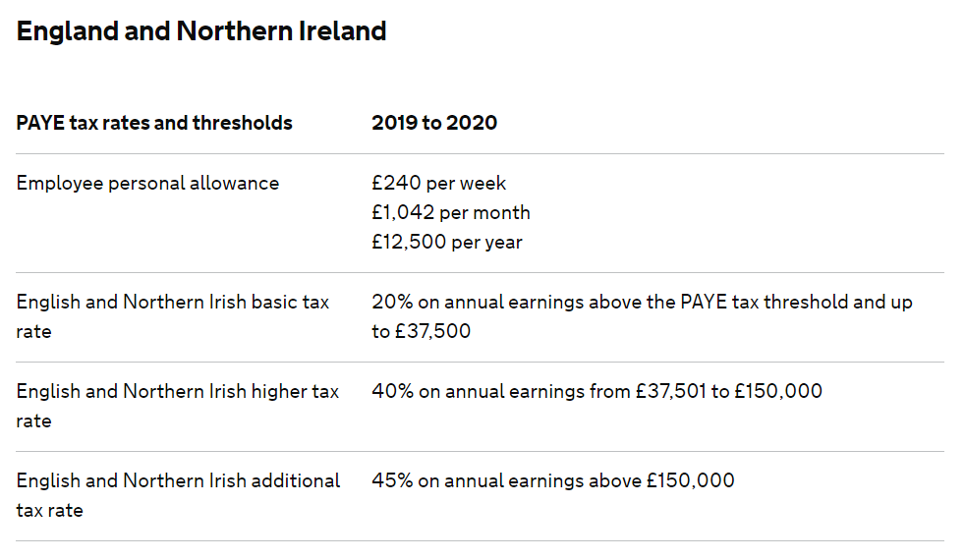Click the England and Northern Ireland heading
The width and height of the screenshot is (965, 560).
tap(201, 31)
